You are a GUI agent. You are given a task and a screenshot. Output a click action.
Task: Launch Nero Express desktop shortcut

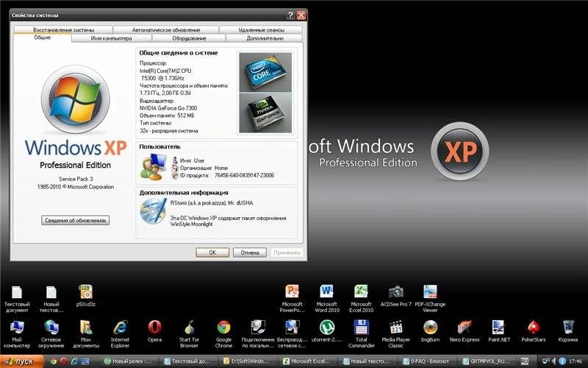click(465, 330)
